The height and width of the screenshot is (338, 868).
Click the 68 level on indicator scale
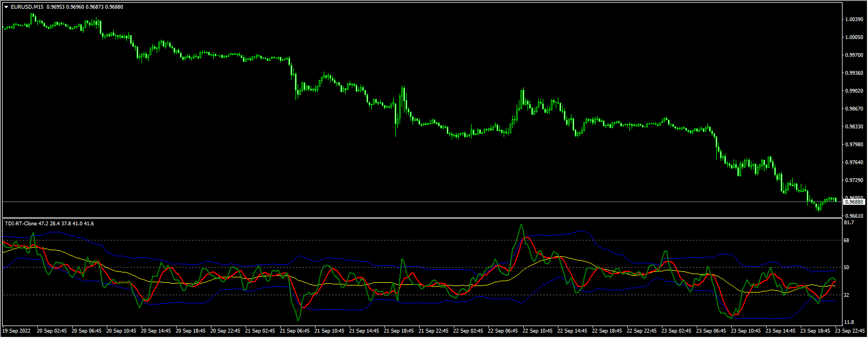coord(847,240)
